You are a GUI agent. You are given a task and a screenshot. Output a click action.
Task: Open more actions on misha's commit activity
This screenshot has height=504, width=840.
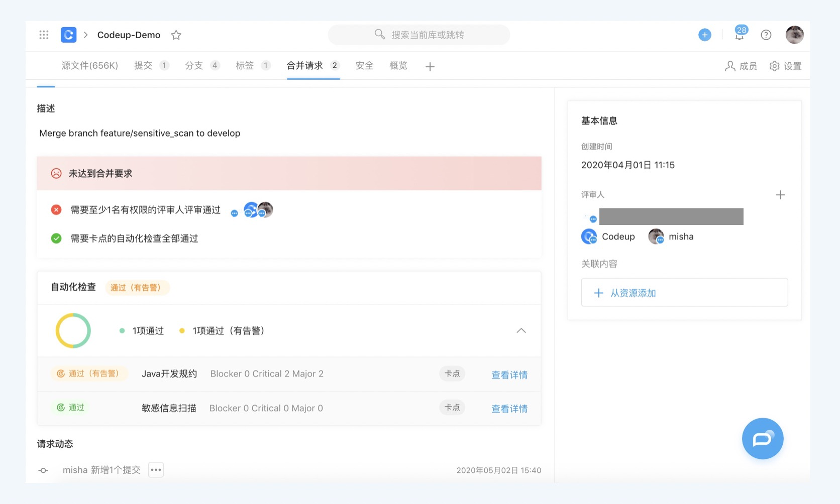[x=156, y=470]
